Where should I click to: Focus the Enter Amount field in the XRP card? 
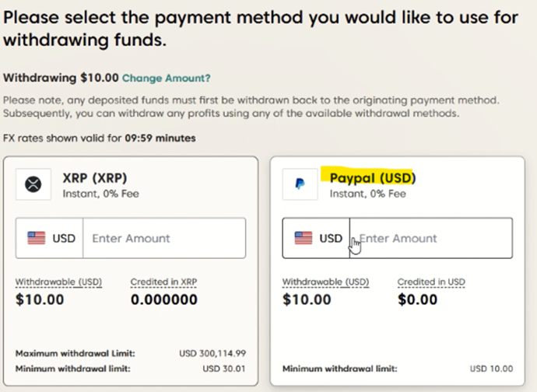[x=163, y=238]
